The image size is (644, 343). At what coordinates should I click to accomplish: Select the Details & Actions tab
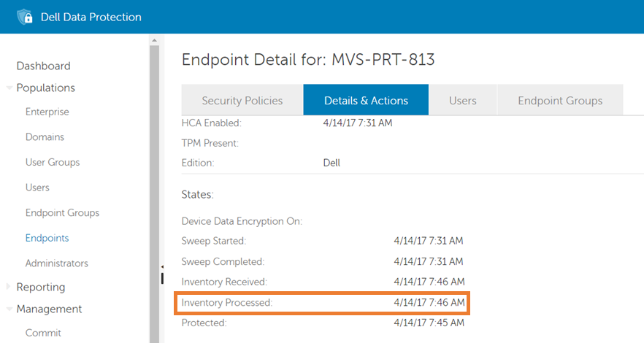366,101
